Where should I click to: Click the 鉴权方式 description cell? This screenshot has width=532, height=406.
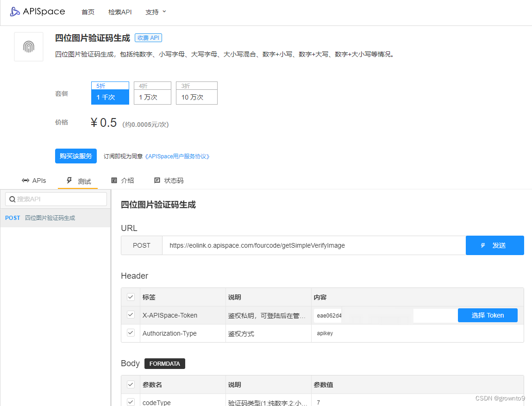269,333
